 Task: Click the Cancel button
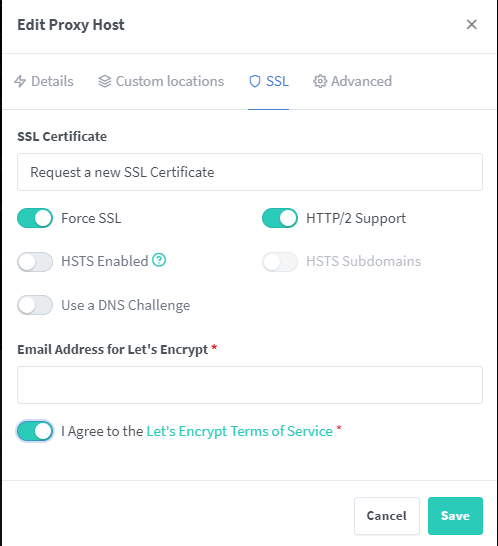click(x=387, y=516)
